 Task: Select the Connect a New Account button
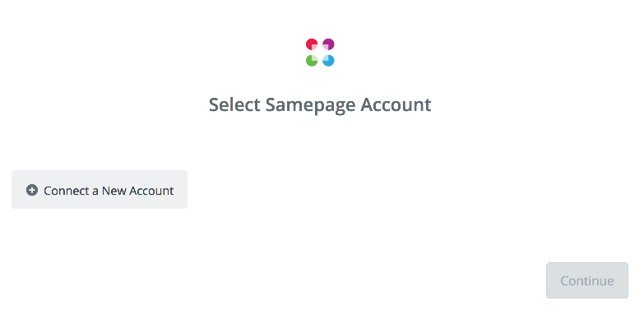click(100, 190)
